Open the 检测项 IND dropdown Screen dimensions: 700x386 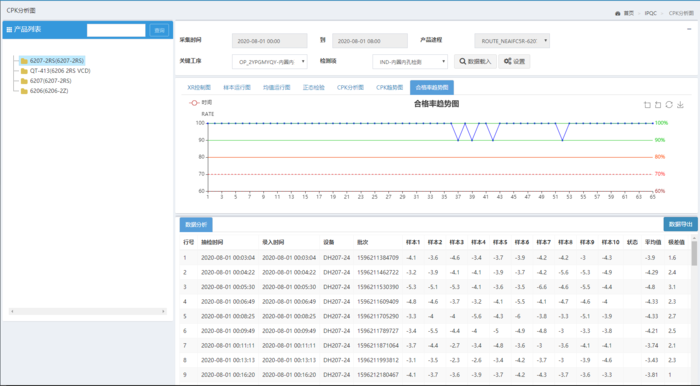[x=410, y=62]
